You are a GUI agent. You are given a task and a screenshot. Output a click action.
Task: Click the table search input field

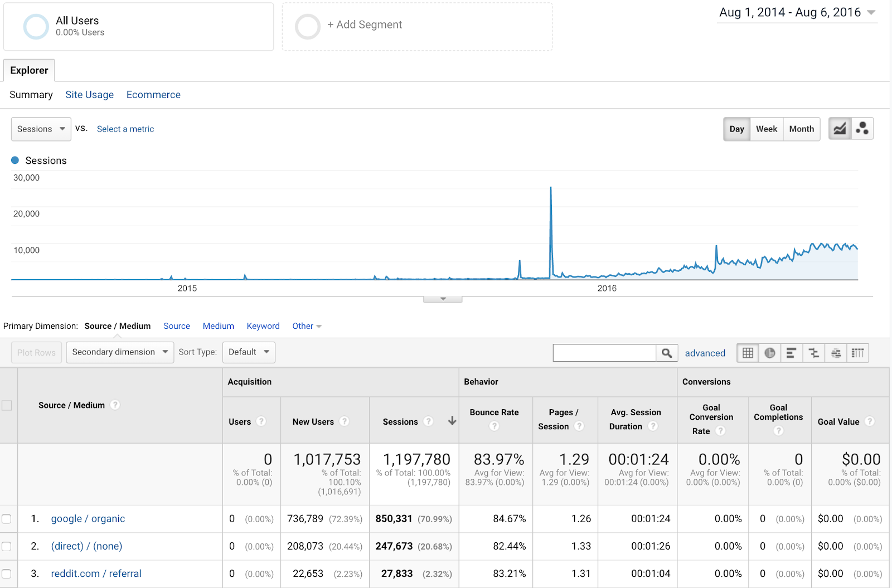coord(604,353)
